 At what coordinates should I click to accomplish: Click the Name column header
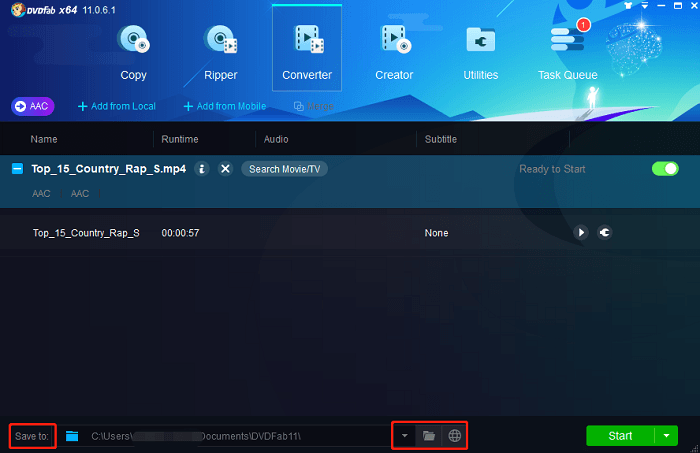pyautogui.click(x=44, y=139)
